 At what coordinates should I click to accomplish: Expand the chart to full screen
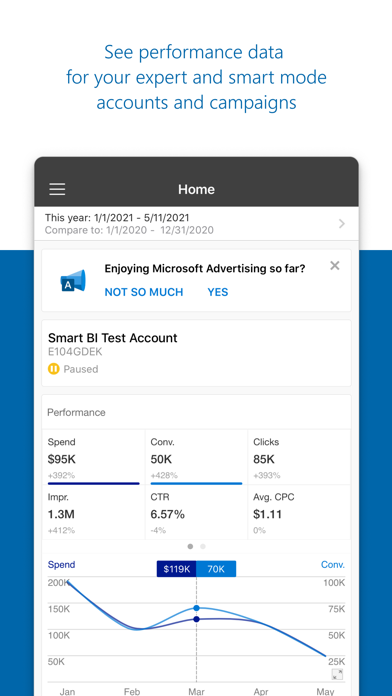337,675
